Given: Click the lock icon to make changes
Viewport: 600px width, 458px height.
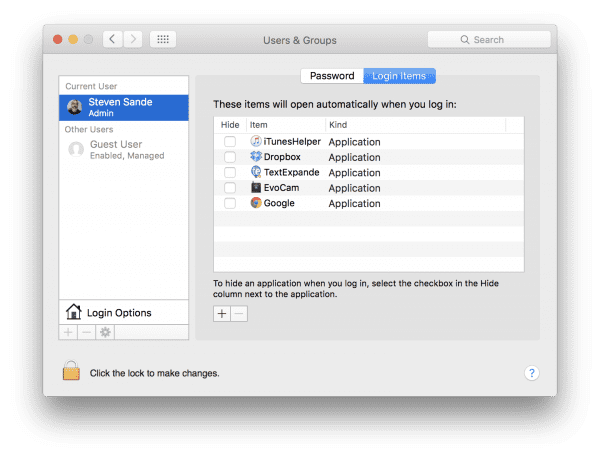Looking at the screenshot, I should click(71, 372).
